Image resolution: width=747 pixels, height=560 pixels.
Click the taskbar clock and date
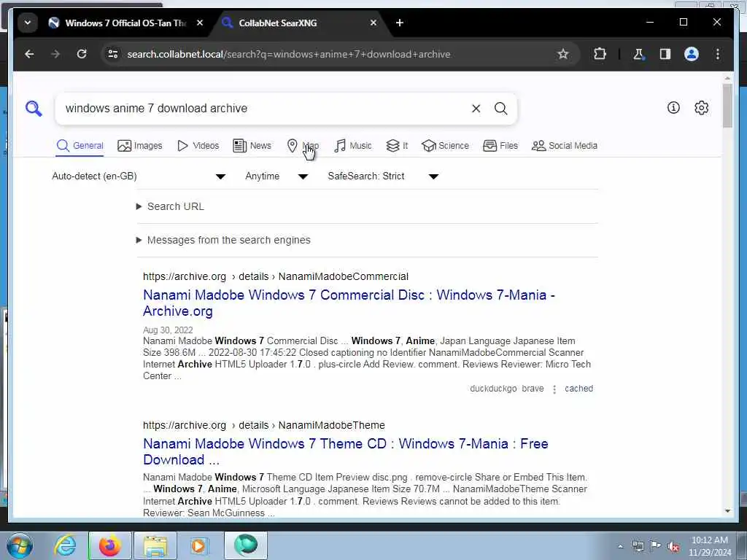coord(710,546)
